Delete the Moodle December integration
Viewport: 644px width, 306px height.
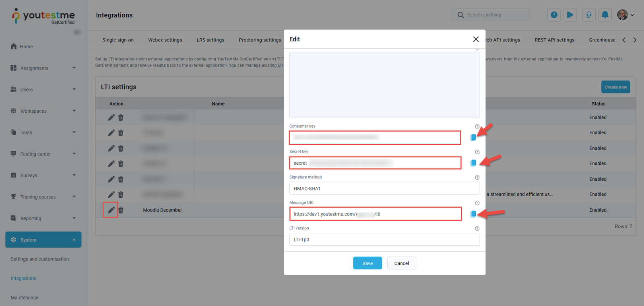[121, 210]
